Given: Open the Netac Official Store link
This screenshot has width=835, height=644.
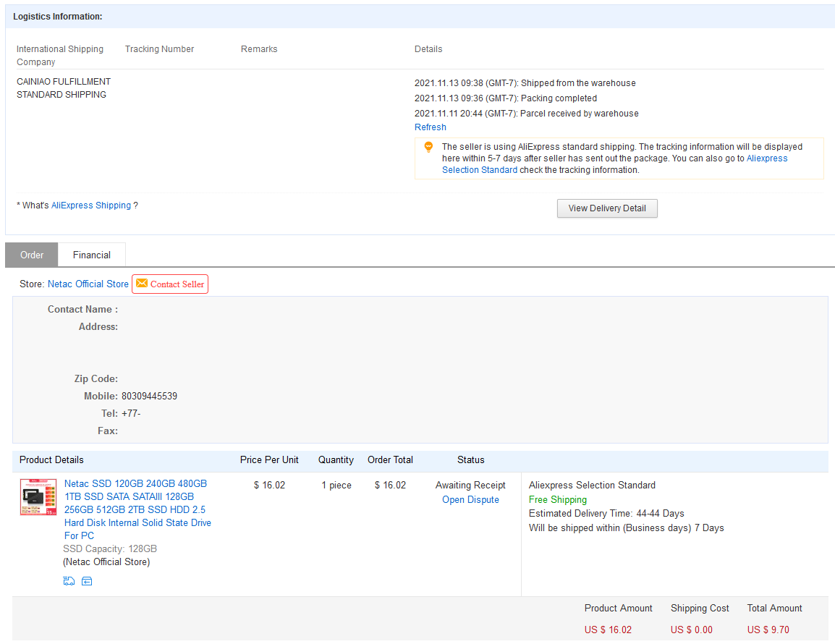Looking at the screenshot, I should [88, 284].
